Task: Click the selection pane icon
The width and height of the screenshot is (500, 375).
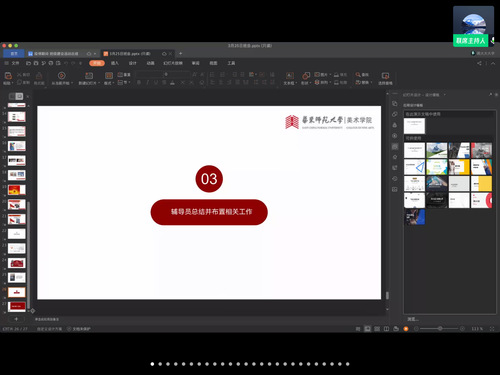Action: tap(385, 76)
